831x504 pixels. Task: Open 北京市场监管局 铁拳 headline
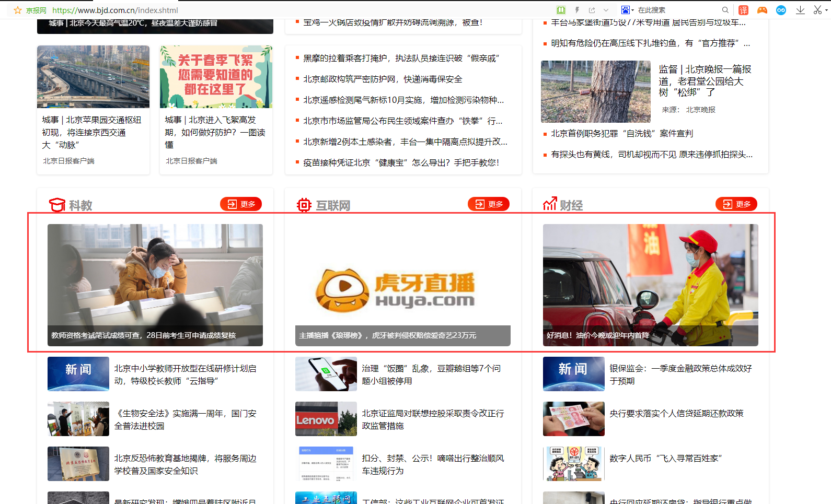pos(403,121)
